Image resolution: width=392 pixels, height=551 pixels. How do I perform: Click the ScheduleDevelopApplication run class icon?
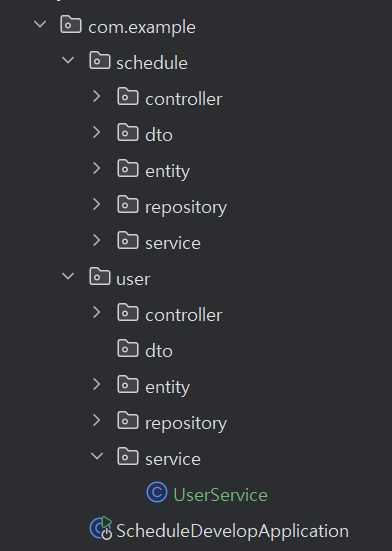point(101,528)
